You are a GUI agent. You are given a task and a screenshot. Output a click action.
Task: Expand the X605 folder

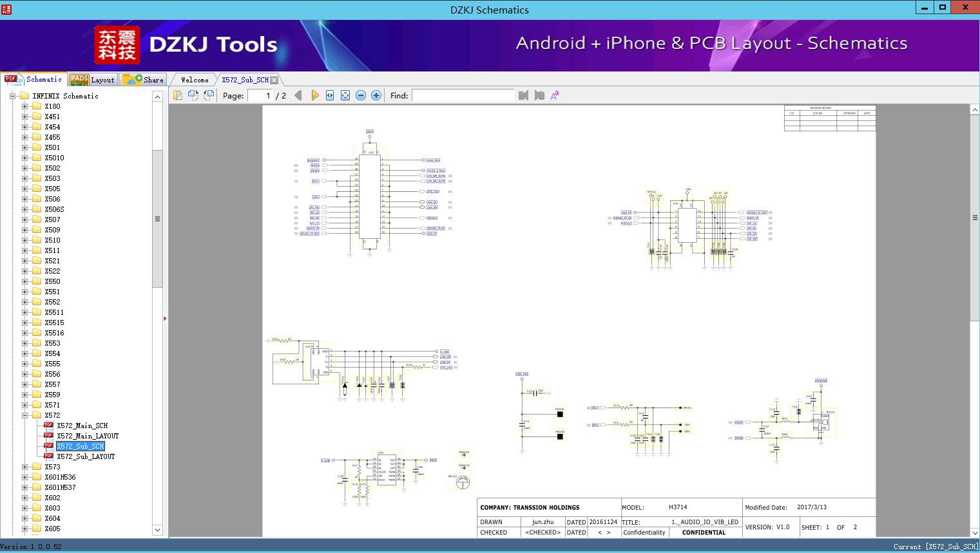(x=24, y=529)
